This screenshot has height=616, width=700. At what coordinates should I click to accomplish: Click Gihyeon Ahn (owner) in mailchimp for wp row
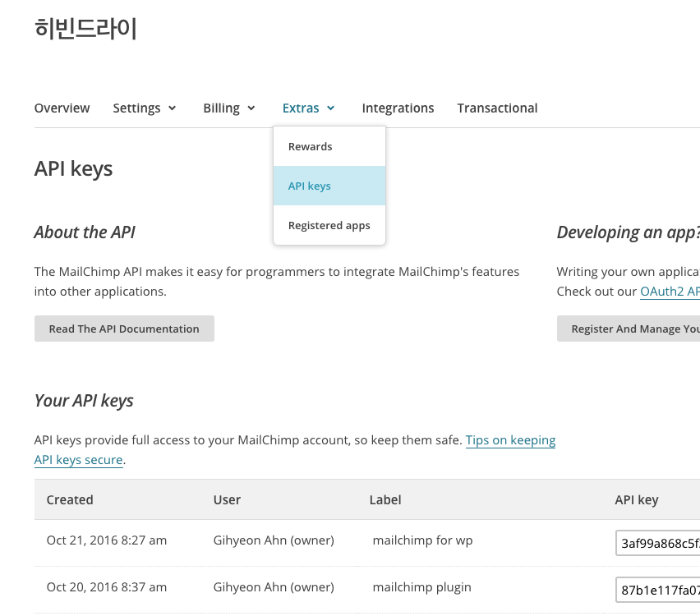click(274, 540)
